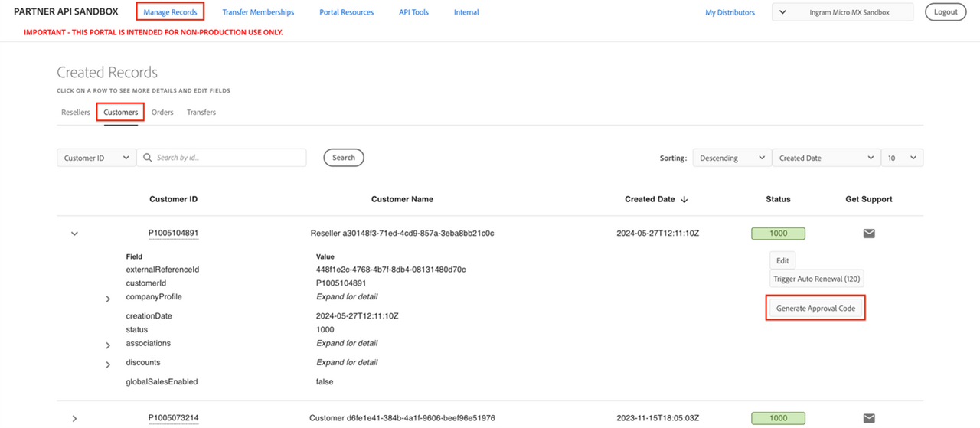Expand the companyProfile field details
The height and width of the screenshot is (428, 980).
(108, 299)
